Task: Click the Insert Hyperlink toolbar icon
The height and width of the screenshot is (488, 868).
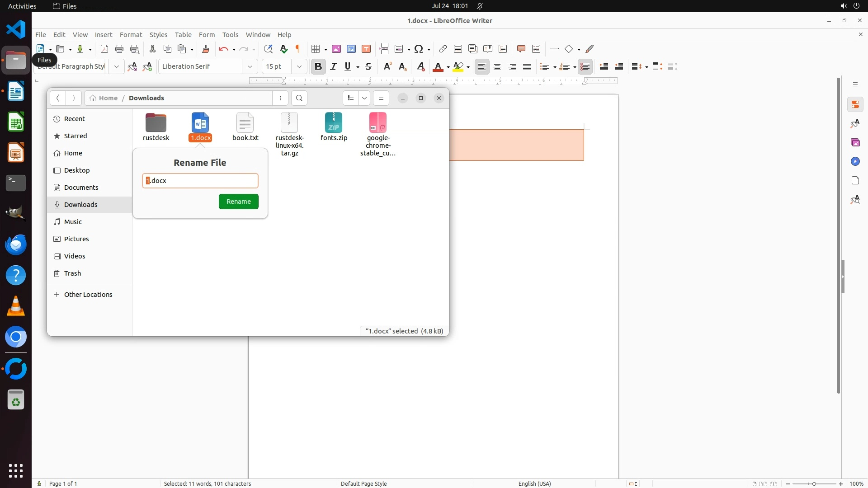Action: click(443, 49)
